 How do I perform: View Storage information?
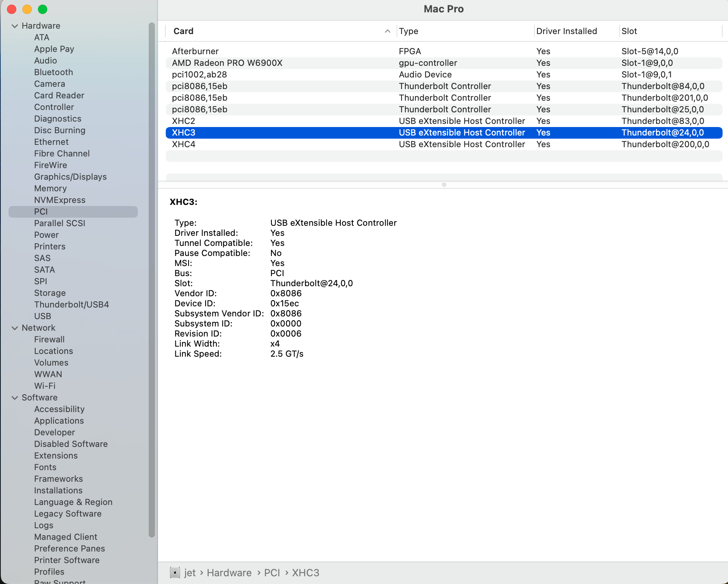click(x=50, y=293)
